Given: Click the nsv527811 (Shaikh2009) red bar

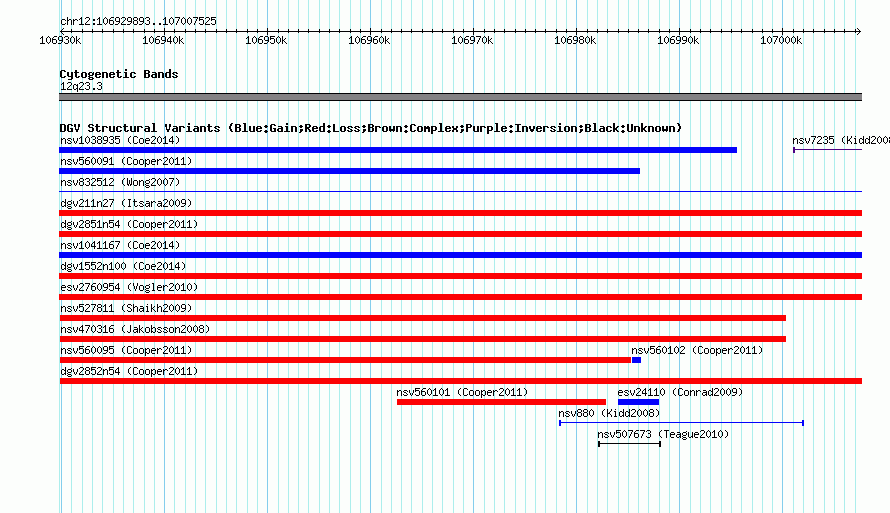Looking at the screenshot, I should point(422,318).
